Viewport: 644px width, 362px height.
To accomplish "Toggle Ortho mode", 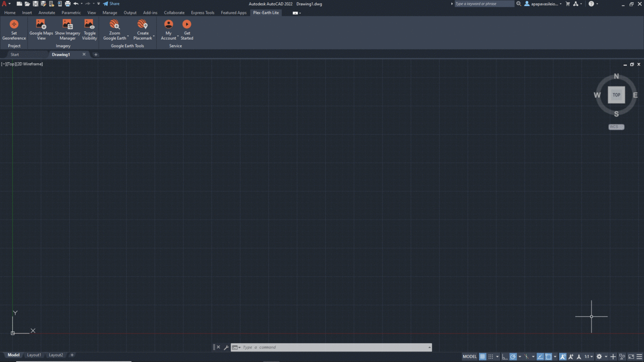I will [x=504, y=357].
